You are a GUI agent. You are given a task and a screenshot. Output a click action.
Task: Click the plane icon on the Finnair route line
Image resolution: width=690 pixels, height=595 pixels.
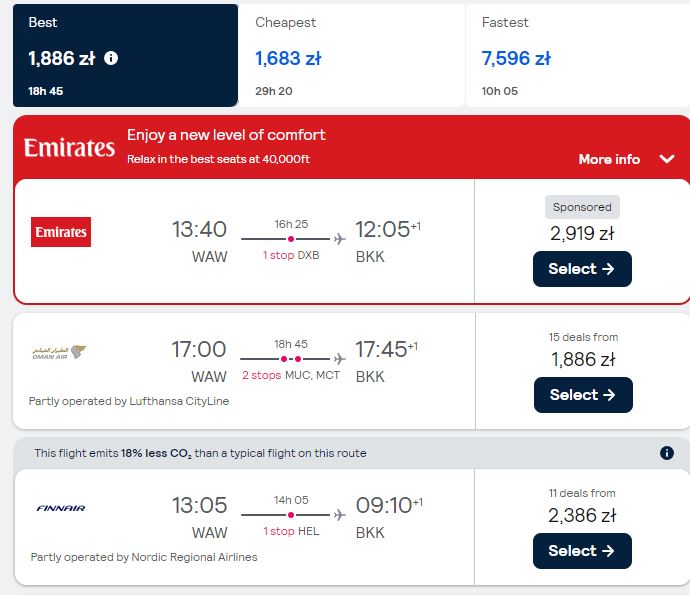click(339, 515)
